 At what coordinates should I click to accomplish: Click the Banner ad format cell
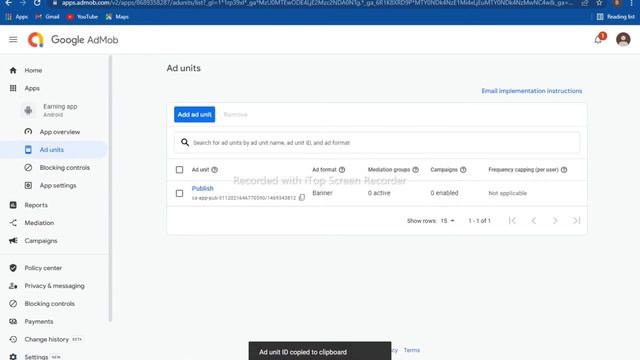click(x=322, y=193)
